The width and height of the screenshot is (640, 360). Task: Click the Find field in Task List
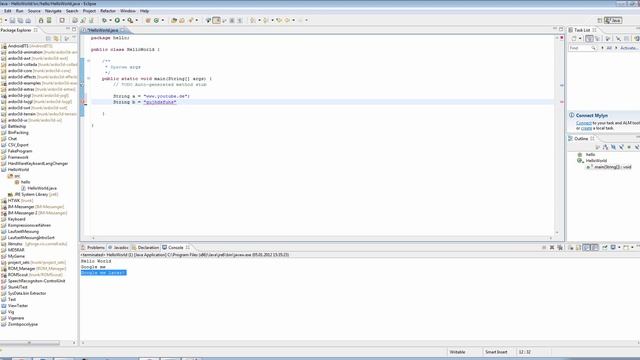pos(583,48)
